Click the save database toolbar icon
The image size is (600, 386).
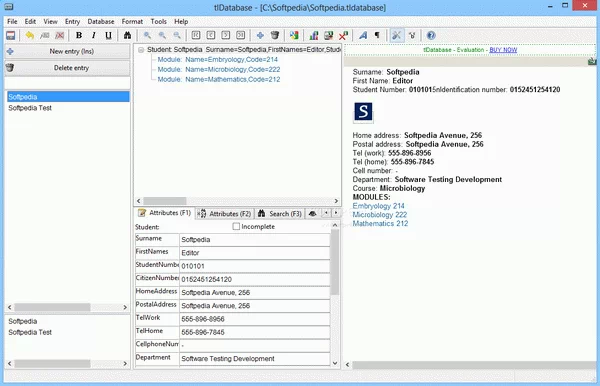click(10, 36)
